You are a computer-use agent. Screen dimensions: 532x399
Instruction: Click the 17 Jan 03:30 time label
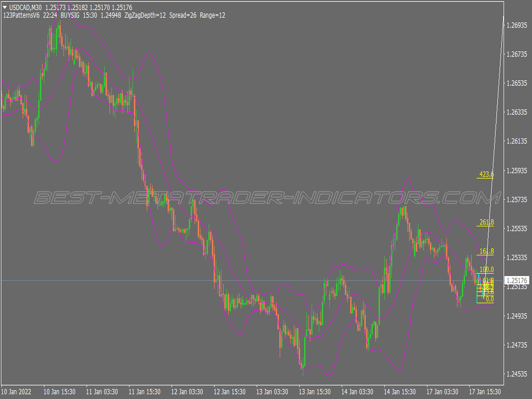pyautogui.click(x=442, y=392)
